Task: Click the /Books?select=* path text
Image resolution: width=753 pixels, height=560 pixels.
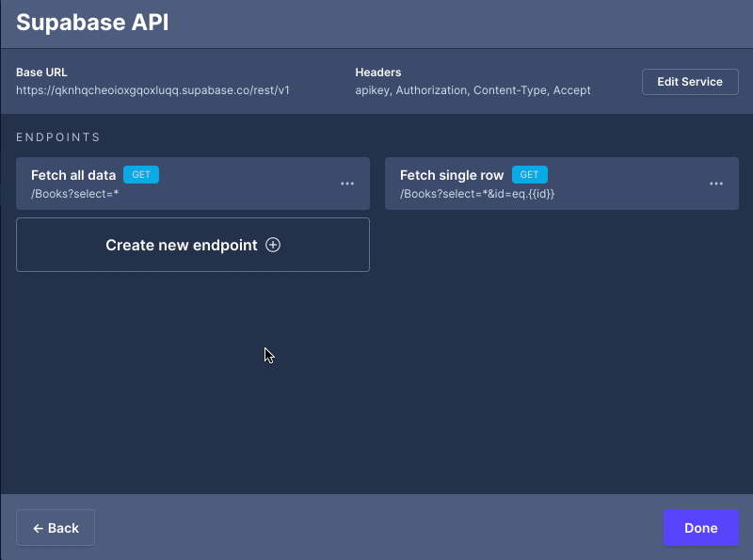Action: pos(75,194)
